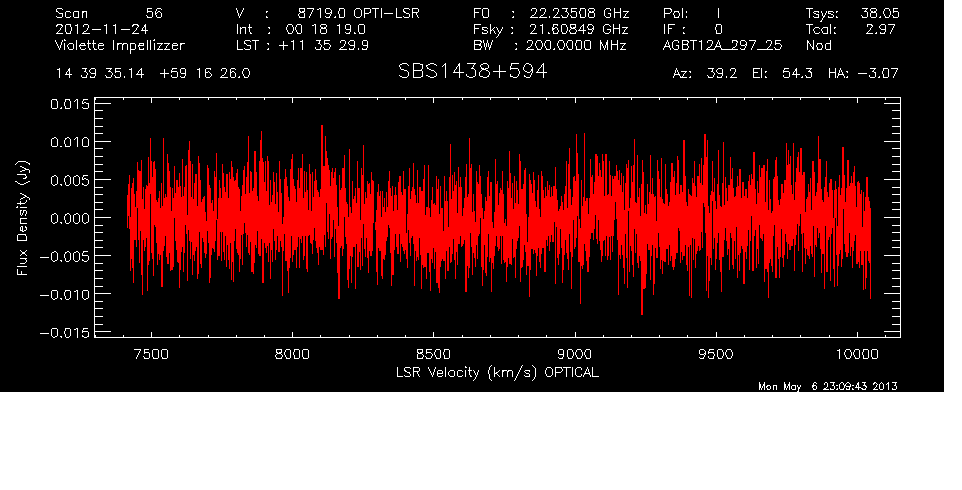Click the elevation value 54.3
The height and width of the screenshot is (490, 962).
[797, 74]
